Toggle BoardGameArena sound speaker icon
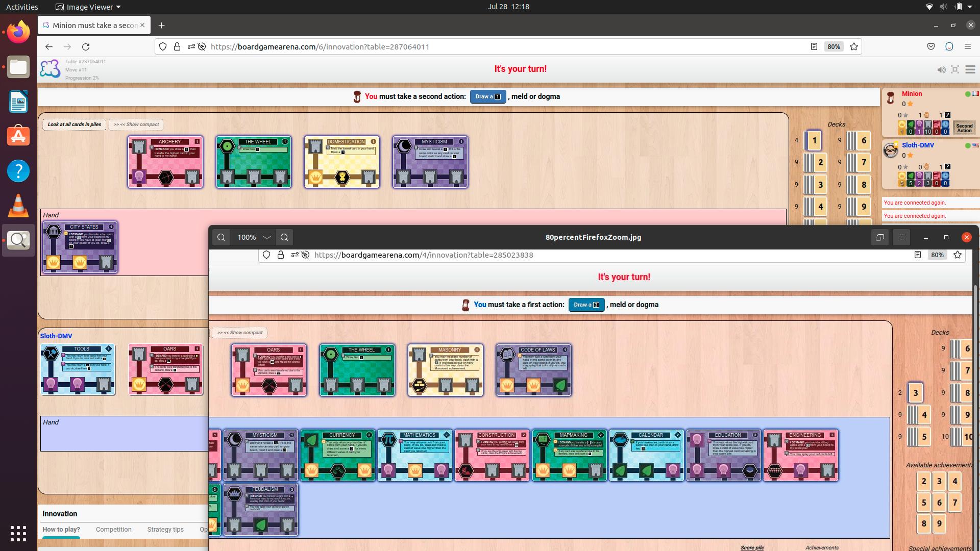 (x=941, y=69)
